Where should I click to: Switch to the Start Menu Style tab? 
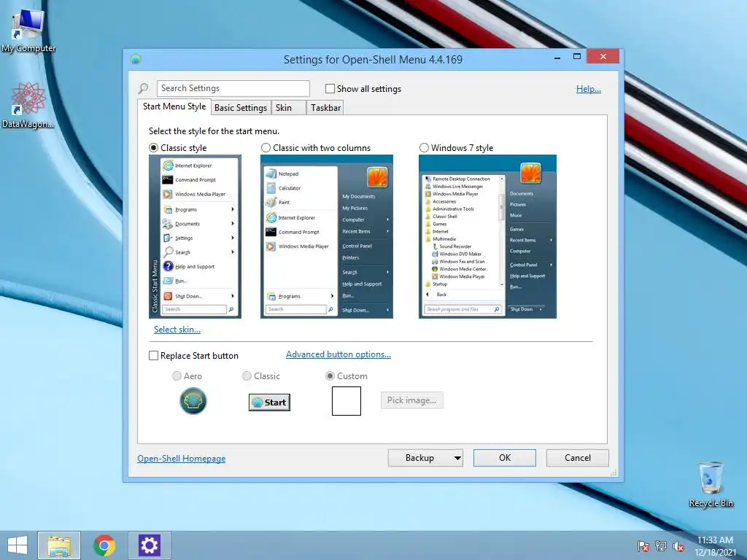click(x=174, y=106)
